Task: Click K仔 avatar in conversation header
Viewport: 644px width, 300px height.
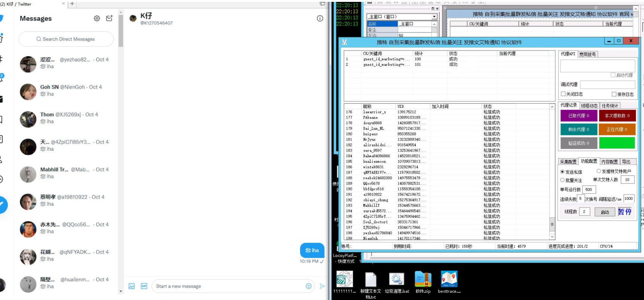Action: click(x=133, y=18)
